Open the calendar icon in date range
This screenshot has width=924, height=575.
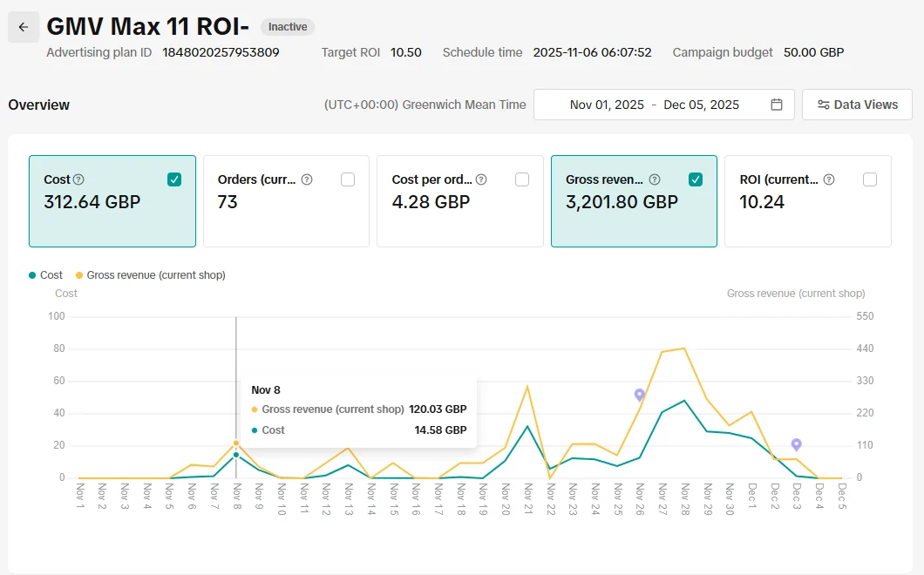(777, 105)
